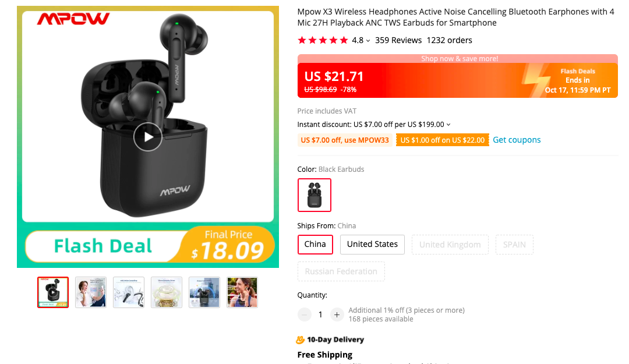Play the product video
Screen dimensions: 629x364
147,137
